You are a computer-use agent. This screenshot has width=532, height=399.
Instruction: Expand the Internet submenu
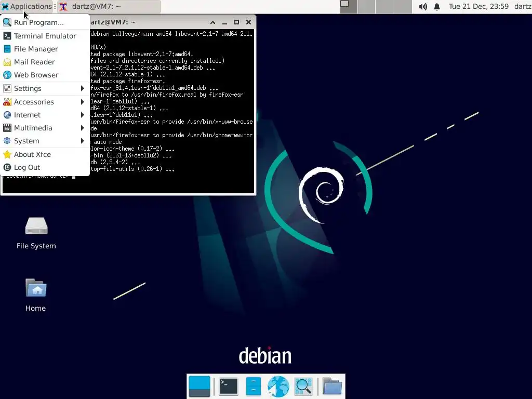[45, 115]
